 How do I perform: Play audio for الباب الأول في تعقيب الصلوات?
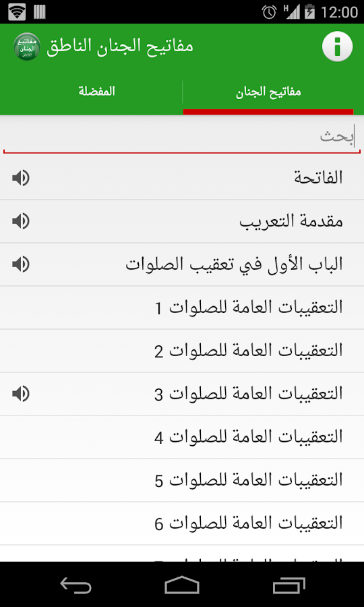21,264
